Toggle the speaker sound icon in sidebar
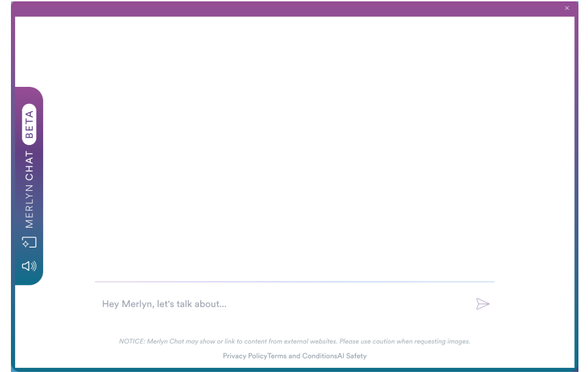The image size is (588, 372). point(29,266)
